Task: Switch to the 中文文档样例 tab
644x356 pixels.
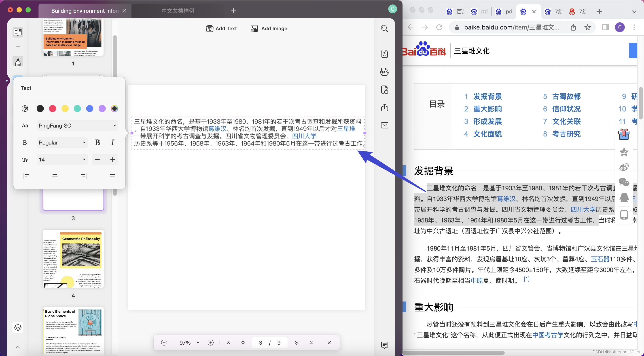Action: pos(178,11)
